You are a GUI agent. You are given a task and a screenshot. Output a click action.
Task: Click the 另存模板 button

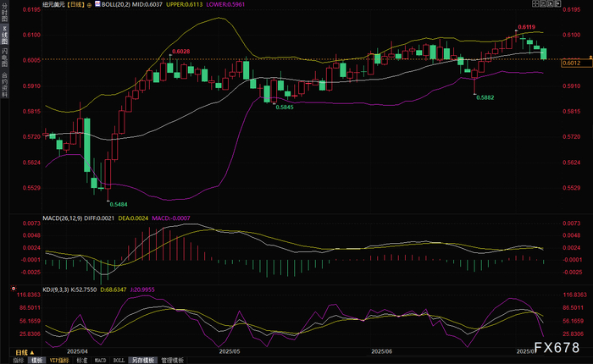(x=143, y=361)
